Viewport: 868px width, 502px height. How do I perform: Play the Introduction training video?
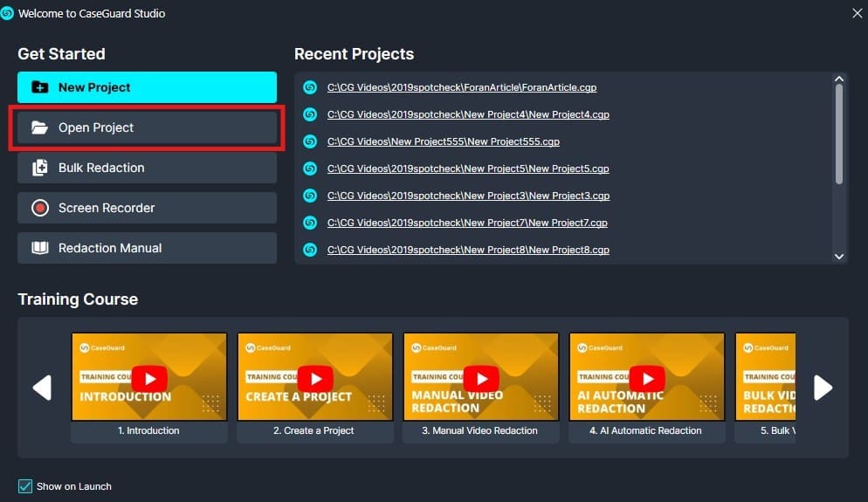[149, 378]
